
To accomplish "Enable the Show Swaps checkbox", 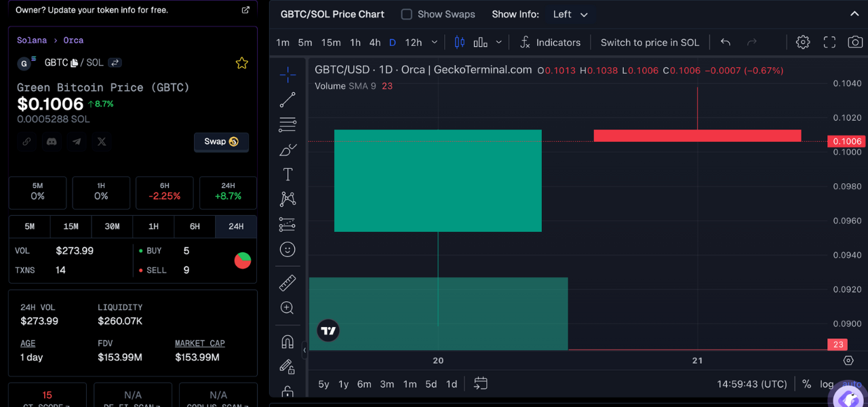I will (x=407, y=14).
